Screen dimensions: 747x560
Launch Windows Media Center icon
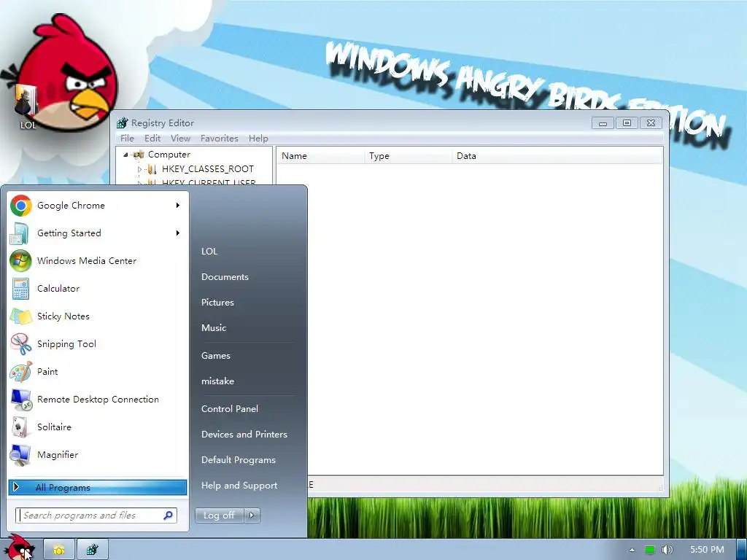[x=20, y=261]
